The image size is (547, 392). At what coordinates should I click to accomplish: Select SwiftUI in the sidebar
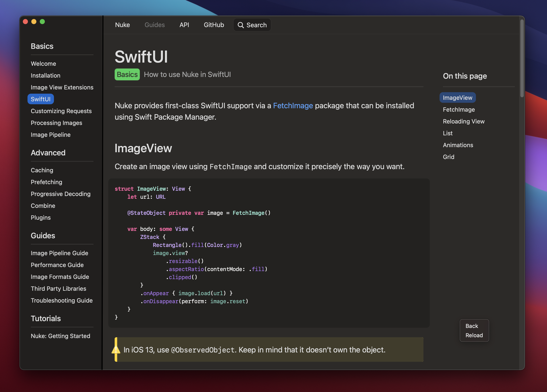click(x=41, y=99)
